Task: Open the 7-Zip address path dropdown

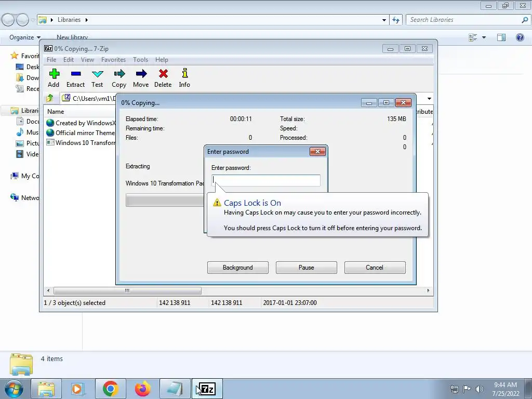Action: tap(429, 98)
